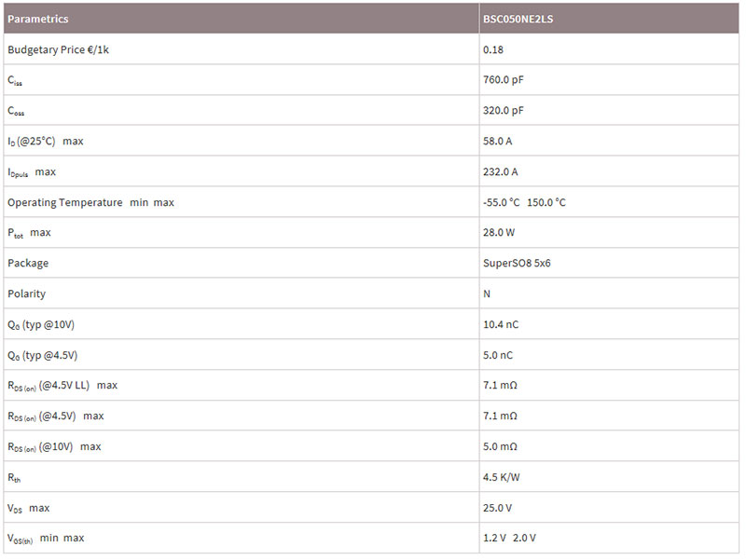Click the Package row label
Screen dimensions: 746x560
pyautogui.click(x=28, y=264)
